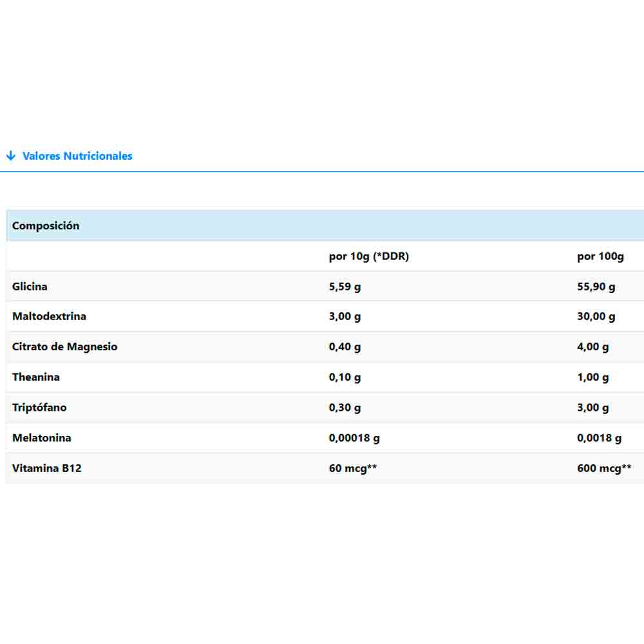Click the 1,00 g Theanina per 100g value
The height and width of the screenshot is (644, 644).
pyautogui.click(x=592, y=377)
